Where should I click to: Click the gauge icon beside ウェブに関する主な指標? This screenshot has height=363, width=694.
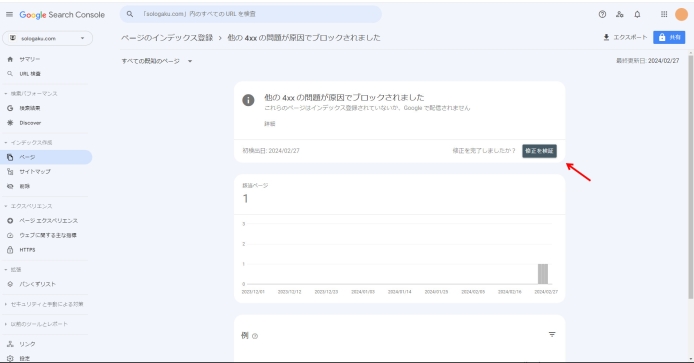point(10,236)
